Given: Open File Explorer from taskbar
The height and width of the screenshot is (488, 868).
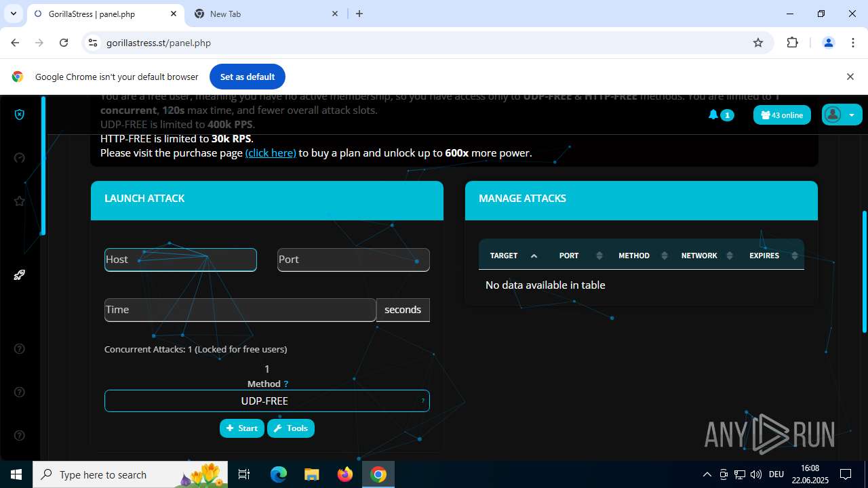Looking at the screenshot, I should coord(311,474).
